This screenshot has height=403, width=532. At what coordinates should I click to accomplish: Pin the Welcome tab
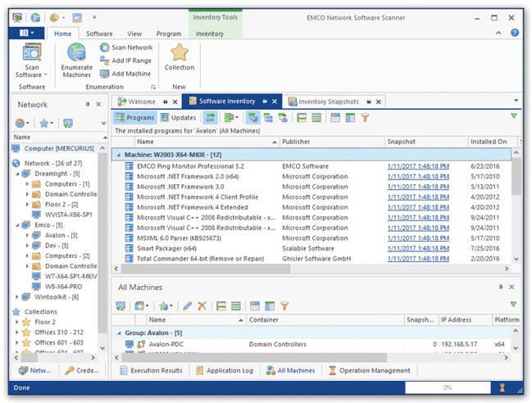[x=165, y=102]
